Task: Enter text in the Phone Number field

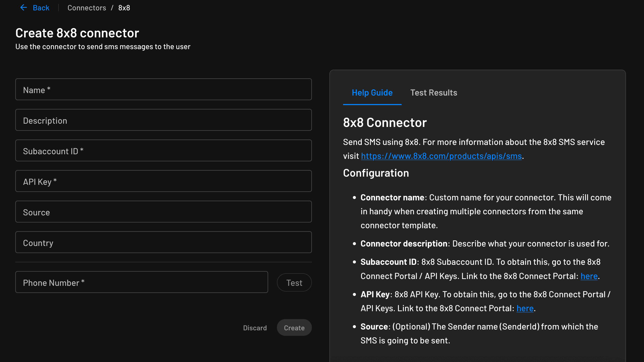Action: (142, 282)
